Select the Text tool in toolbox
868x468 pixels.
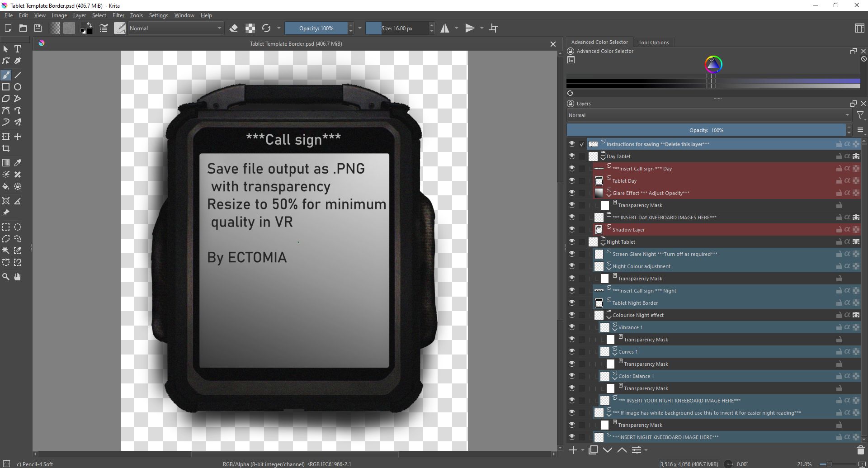(18, 49)
